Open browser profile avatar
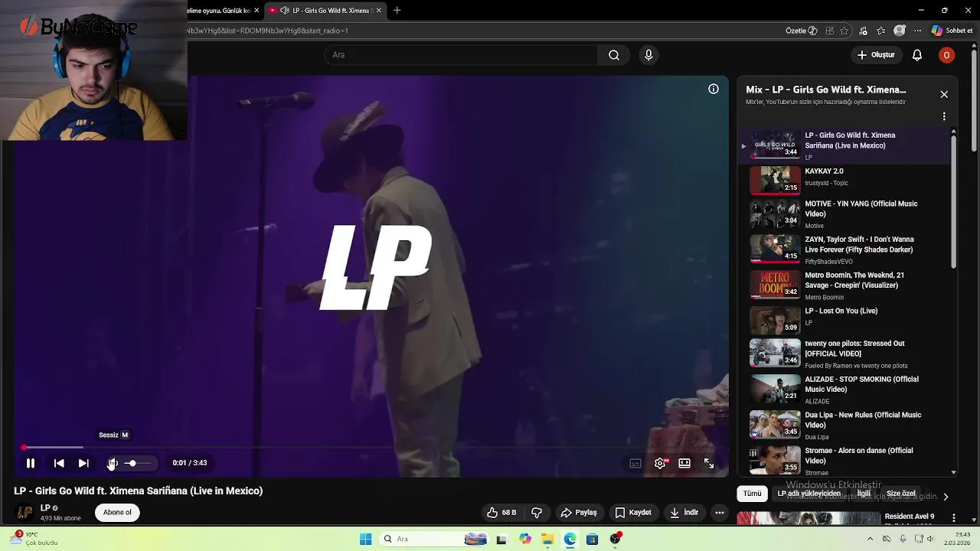Screen dimensions: 980x551 (x=900, y=31)
